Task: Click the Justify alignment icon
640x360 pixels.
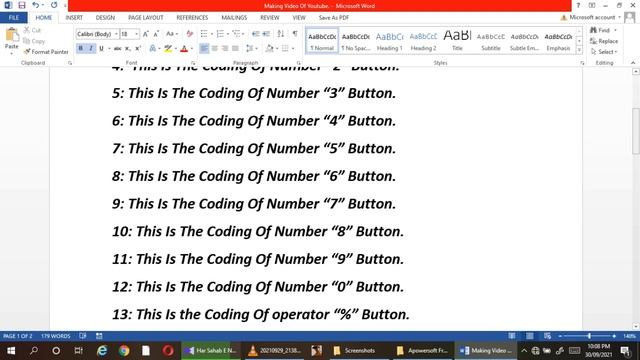Action: (235, 49)
